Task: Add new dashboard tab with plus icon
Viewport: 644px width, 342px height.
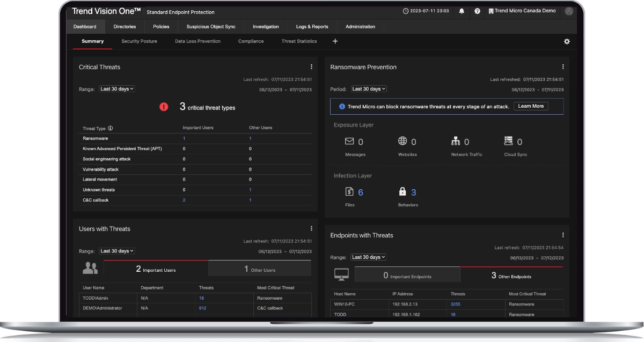Action: pos(335,41)
